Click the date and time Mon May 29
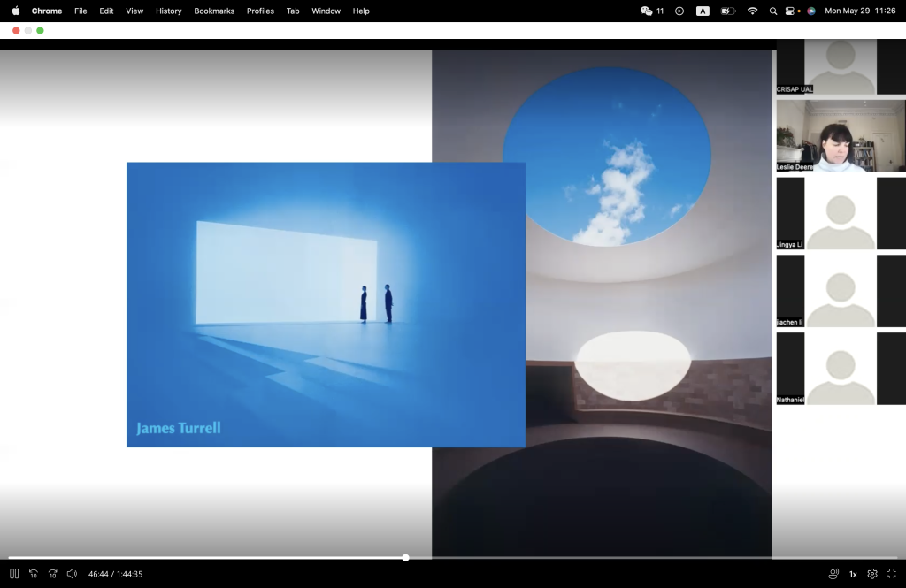906x588 pixels. 860,11
